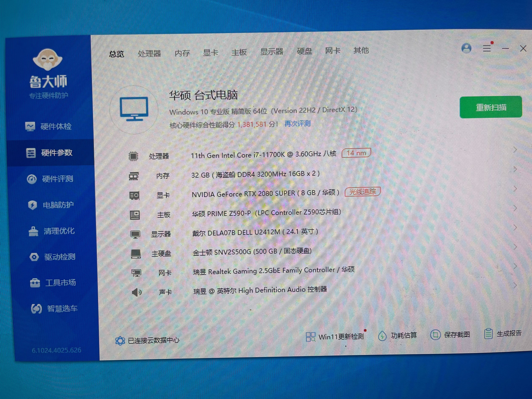Click 保存截图 save screenshot
Viewport: 532px width, 399px height.
coord(450,335)
